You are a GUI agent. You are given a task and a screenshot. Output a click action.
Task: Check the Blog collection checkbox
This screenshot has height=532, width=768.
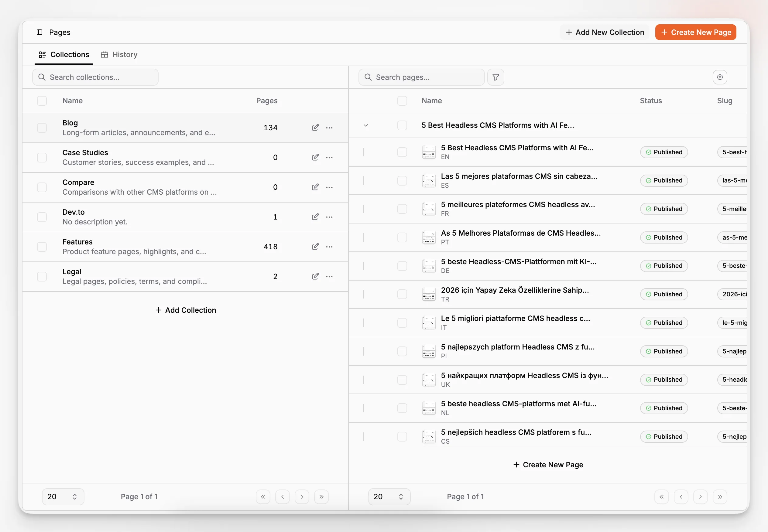(x=42, y=128)
